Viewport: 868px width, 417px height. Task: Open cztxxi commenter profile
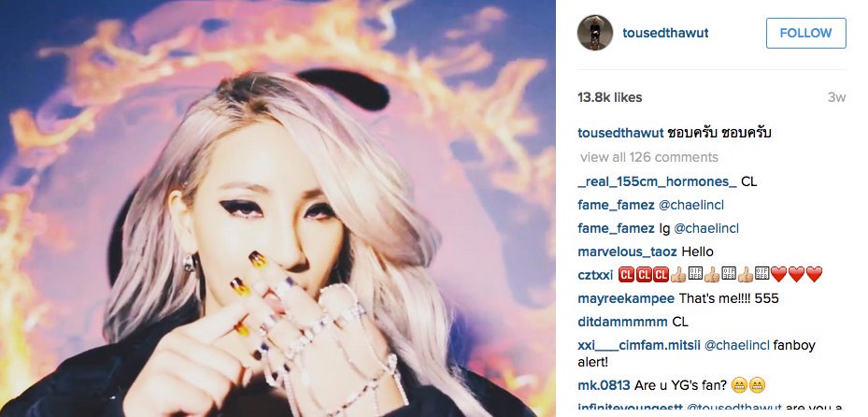tap(595, 275)
